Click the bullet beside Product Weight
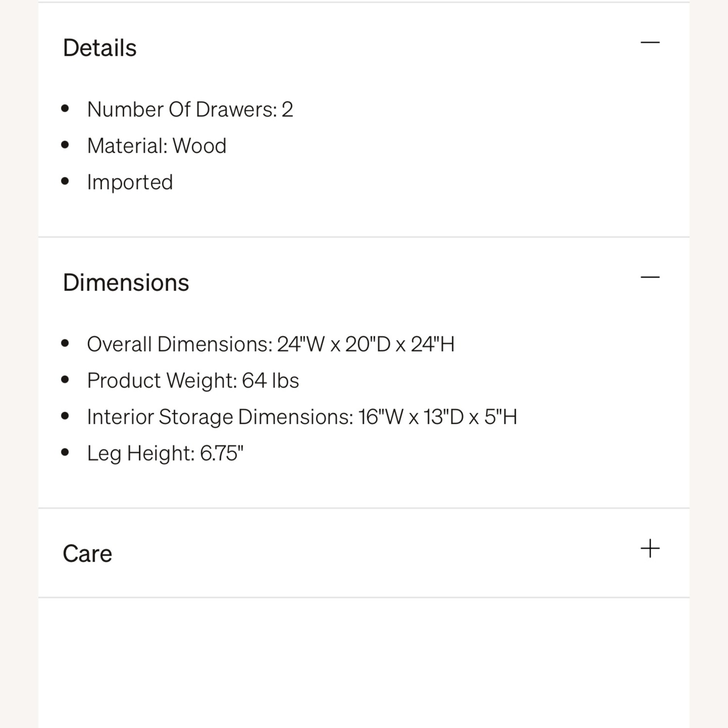Image resolution: width=728 pixels, height=728 pixels. (66, 380)
